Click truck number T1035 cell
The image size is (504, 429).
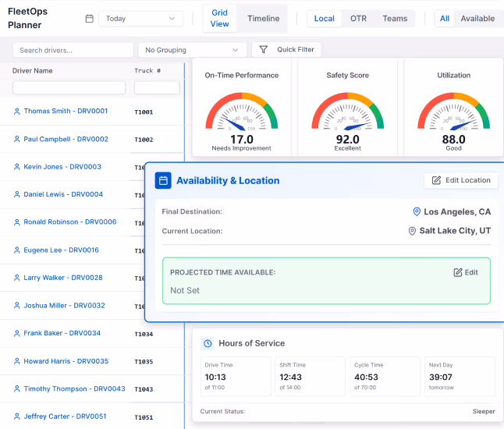point(144,362)
